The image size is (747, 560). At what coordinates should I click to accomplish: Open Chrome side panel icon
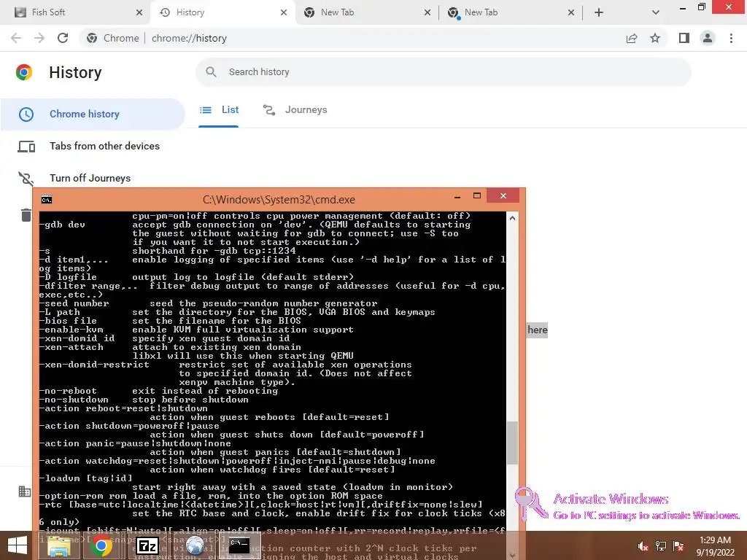[x=684, y=38]
